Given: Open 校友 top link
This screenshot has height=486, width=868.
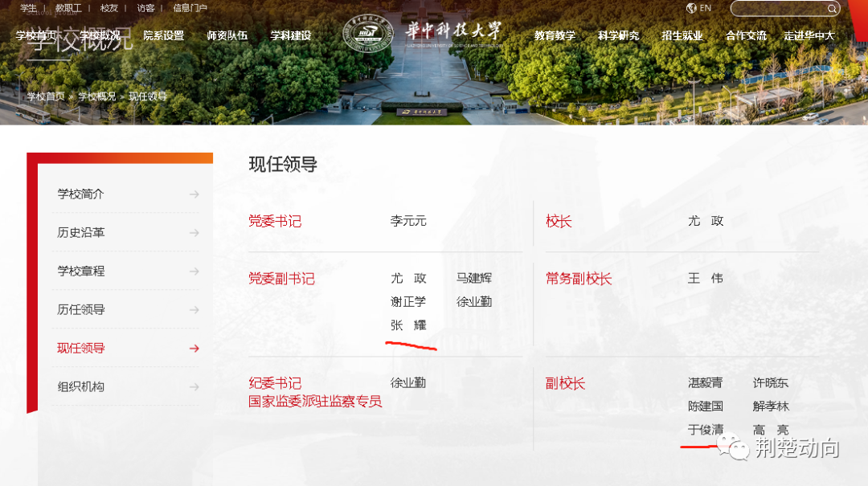Looking at the screenshot, I should [x=109, y=8].
